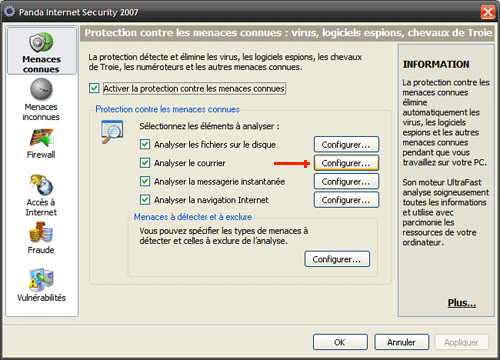Configure disk file analysis settings
This screenshot has height=360, width=500.
coord(346,145)
